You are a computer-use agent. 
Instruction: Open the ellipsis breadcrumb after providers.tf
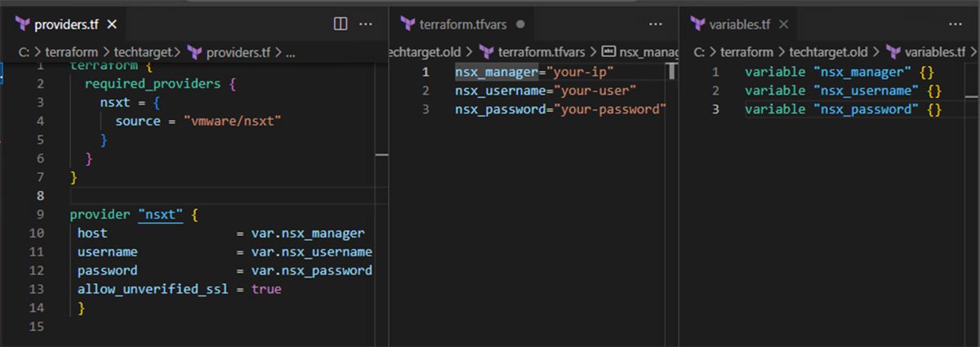click(291, 53)
